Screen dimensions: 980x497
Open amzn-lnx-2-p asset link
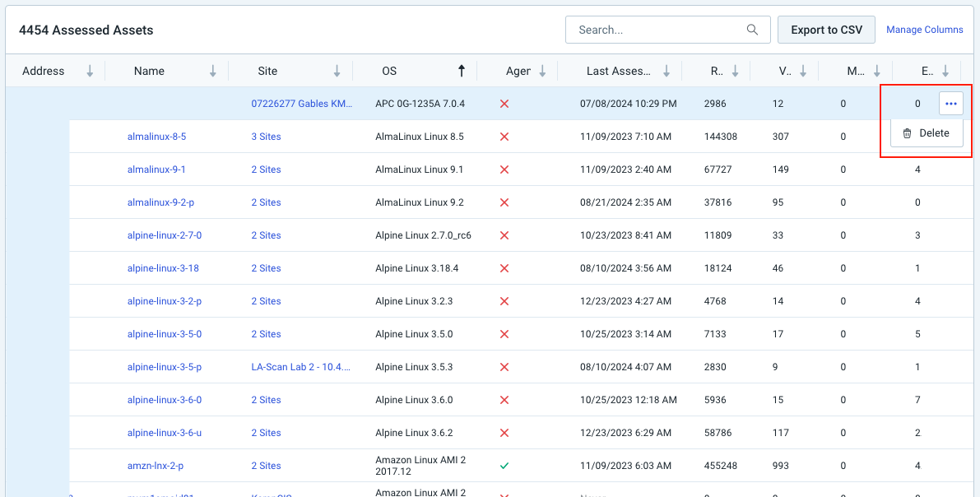click(x=156, y=466)
